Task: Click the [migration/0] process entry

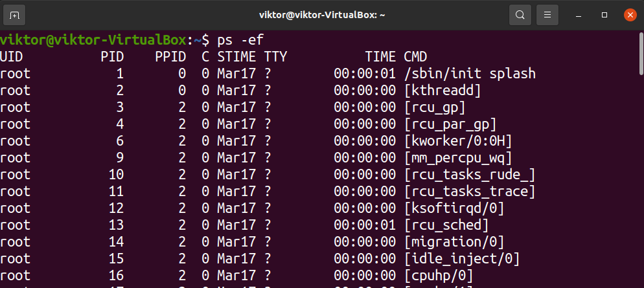Action: click(x=454, y=242)
